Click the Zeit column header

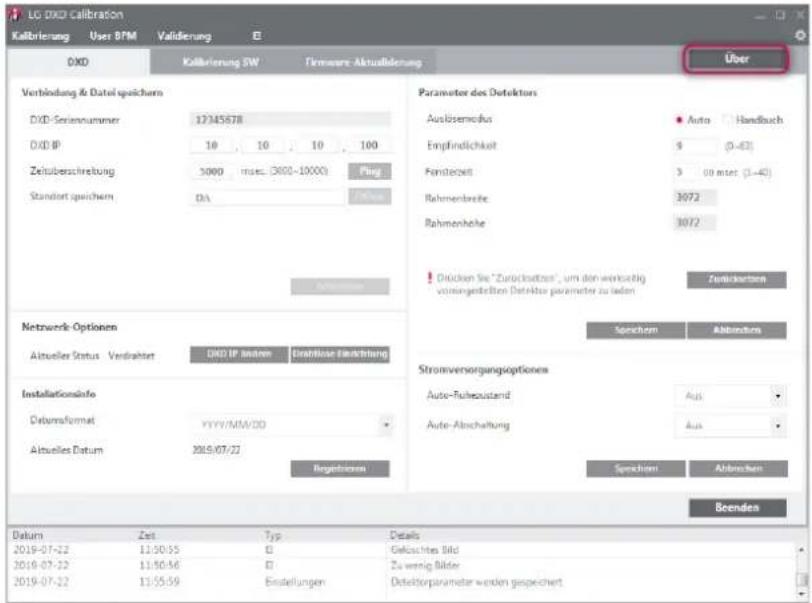(x=147, y=535)
